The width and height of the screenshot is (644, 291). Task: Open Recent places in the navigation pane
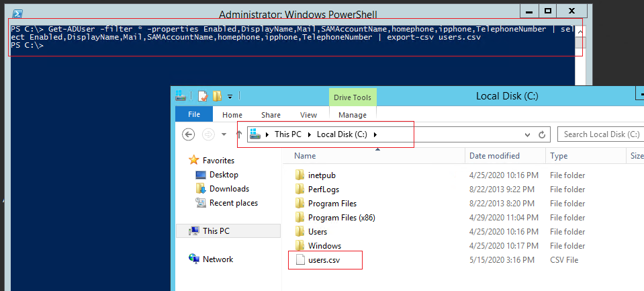click(x=234, y=203)
